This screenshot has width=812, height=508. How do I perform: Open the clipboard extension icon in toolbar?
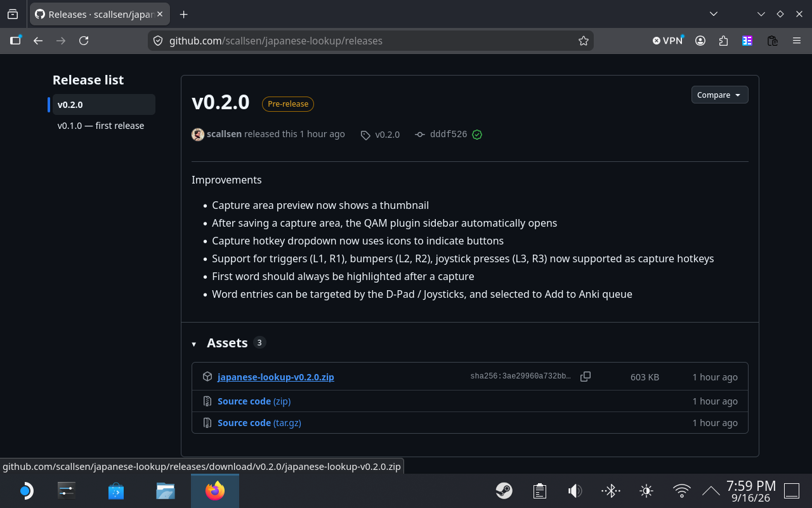[772, 41]
